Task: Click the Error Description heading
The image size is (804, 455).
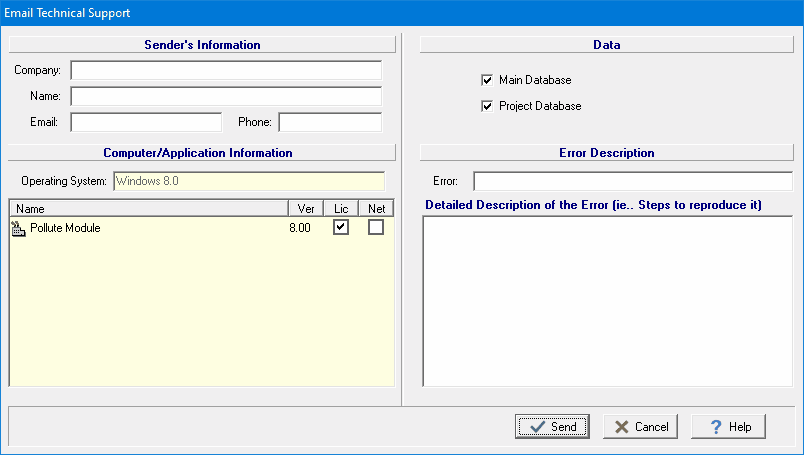Action: [607, 153]
